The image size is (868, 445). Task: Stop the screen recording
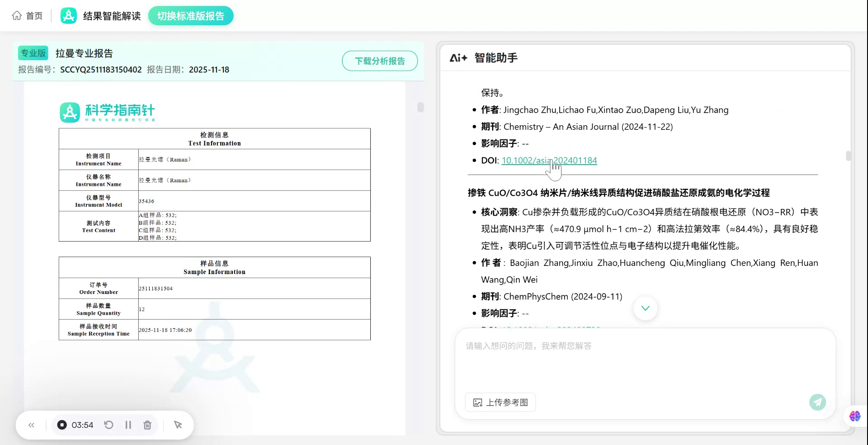pos(62,425)
